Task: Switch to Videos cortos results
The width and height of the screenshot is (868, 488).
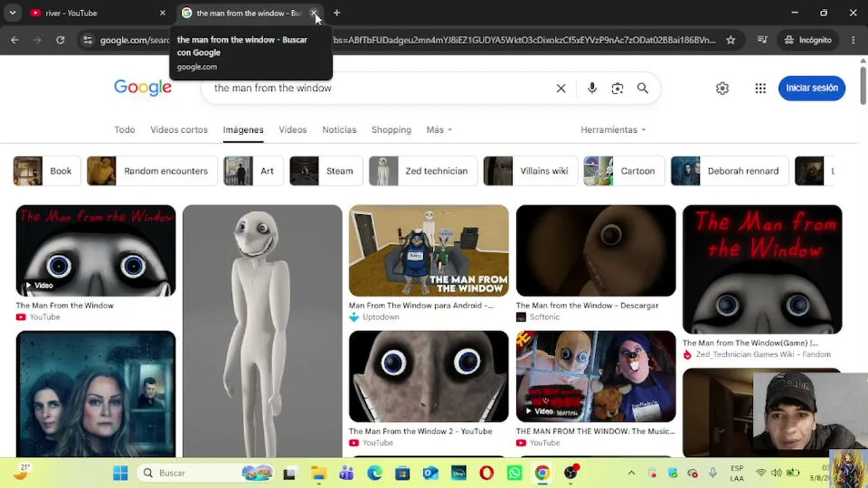Action: 179,129
